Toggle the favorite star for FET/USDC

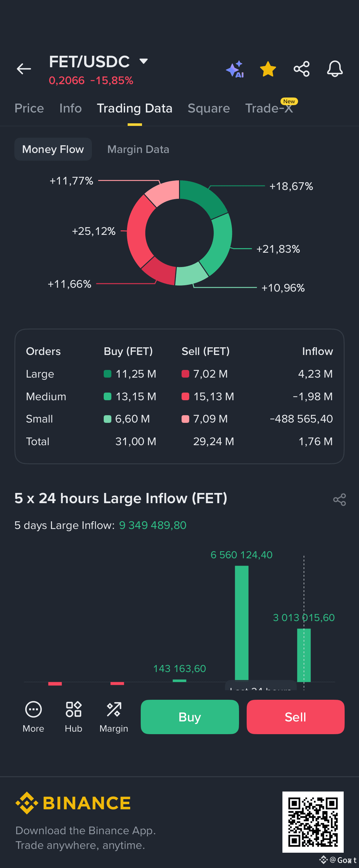[x=268, y=69]
